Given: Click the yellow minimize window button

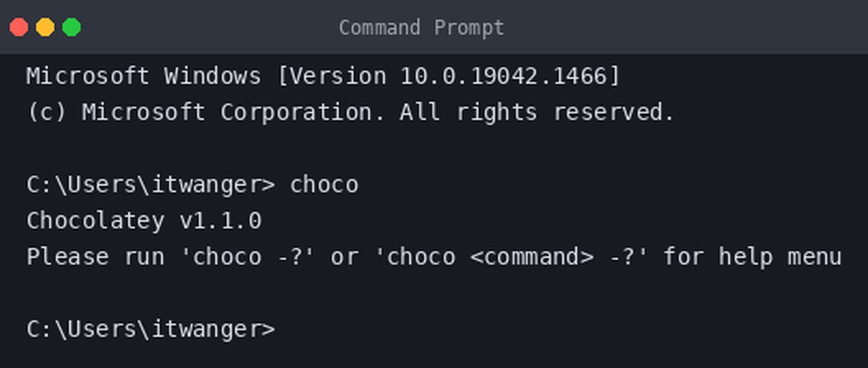Looking at the screenshot, I should point(45,27).
